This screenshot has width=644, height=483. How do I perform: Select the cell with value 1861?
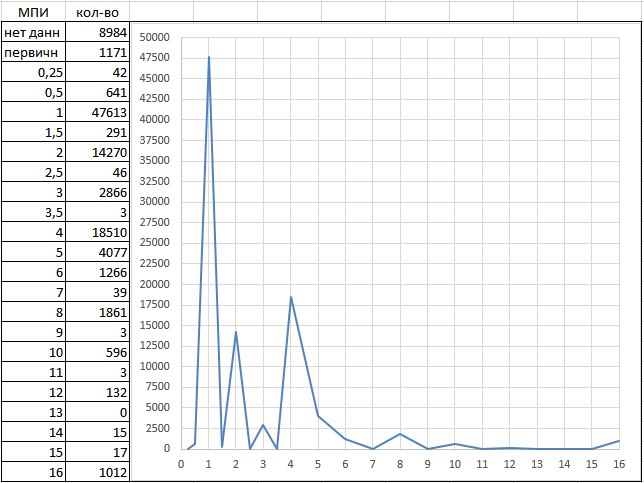click(x=98, y=312)
